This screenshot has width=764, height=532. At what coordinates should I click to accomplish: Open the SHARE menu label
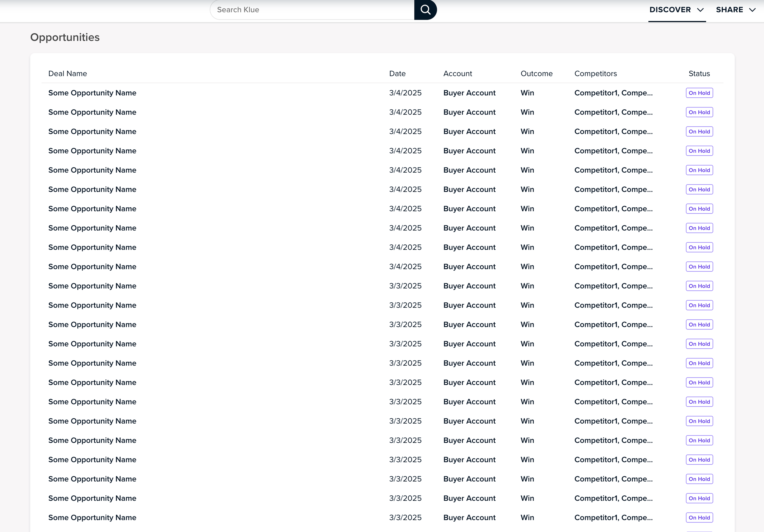point(729,10)
